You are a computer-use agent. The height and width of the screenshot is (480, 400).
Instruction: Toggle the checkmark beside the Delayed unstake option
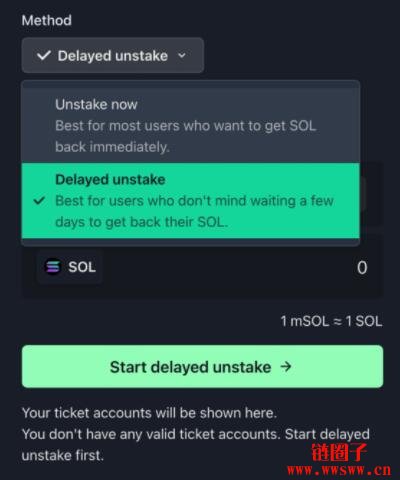point(39,201)
